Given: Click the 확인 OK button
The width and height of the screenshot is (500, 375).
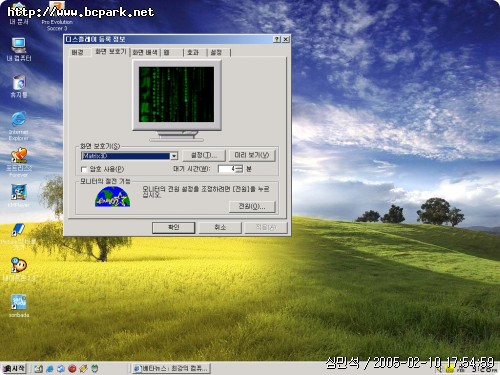Looking at the screenshot, I should [x=174, y=228].
